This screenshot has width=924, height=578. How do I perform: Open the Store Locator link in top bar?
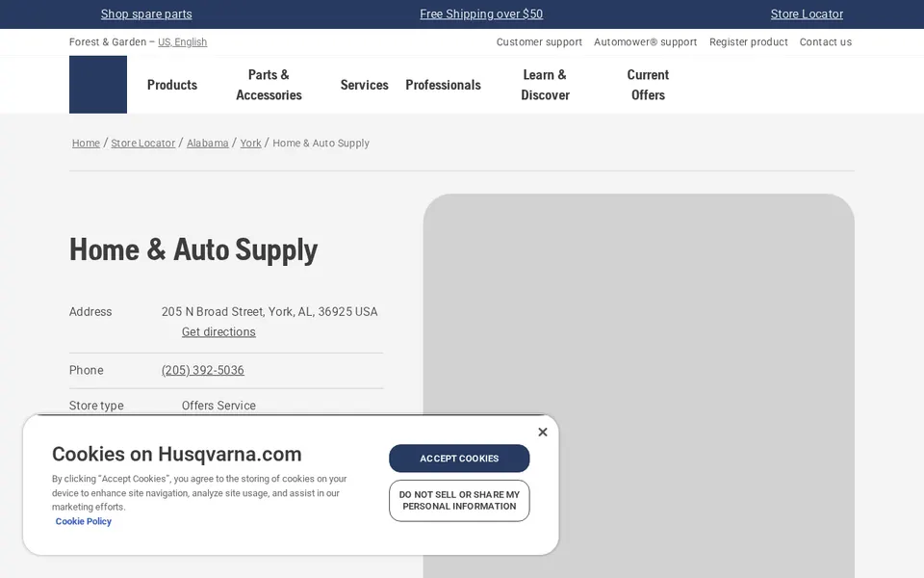[807, 14]
